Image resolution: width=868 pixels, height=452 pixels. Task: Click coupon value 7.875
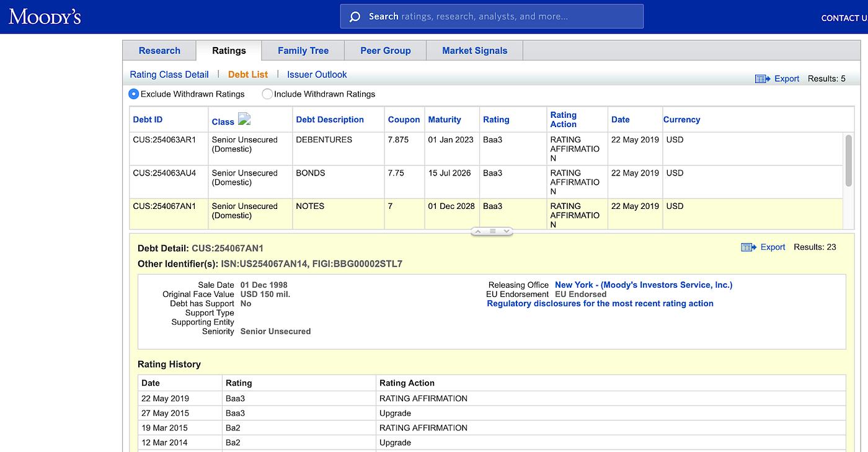tap(398, 140)
